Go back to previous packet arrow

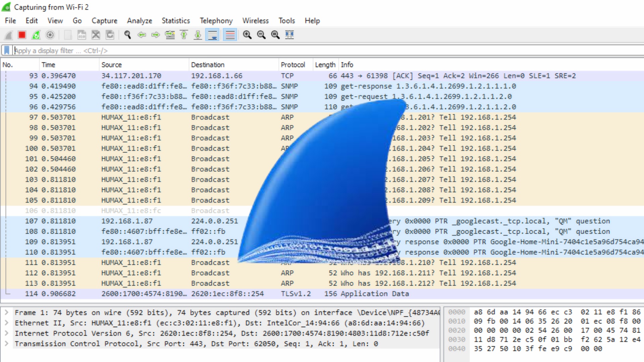pos(142,35)
